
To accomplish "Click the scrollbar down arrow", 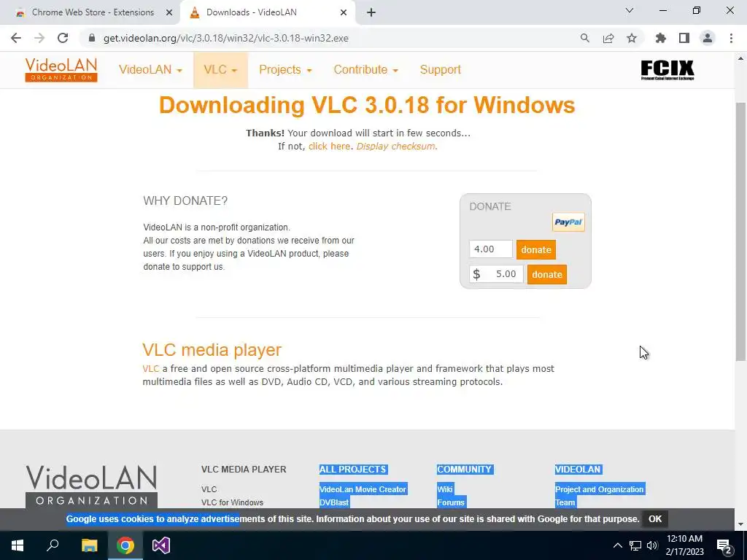I will [x=740, y=524].
